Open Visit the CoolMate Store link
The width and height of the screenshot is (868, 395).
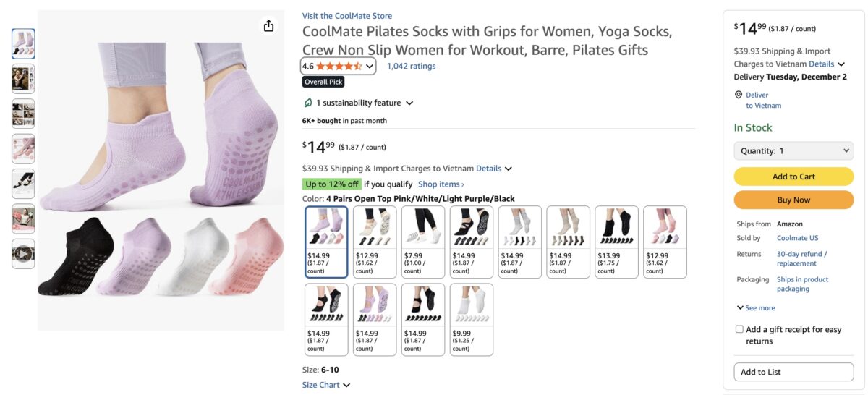click(347, 16)
